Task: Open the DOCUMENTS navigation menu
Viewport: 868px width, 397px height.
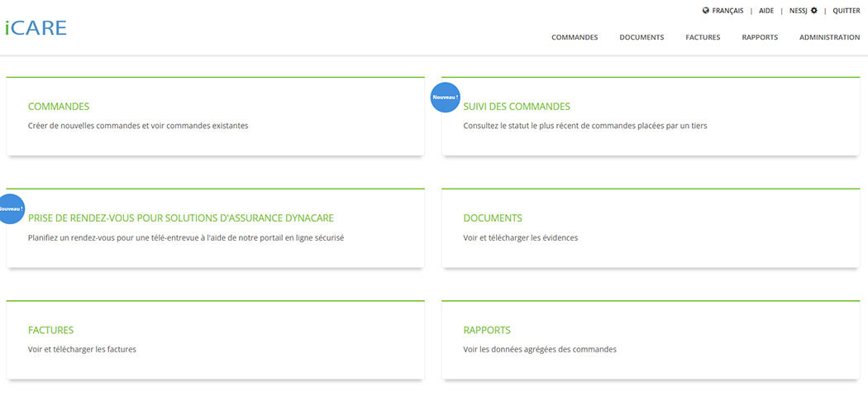Action: tap(641, 37)
